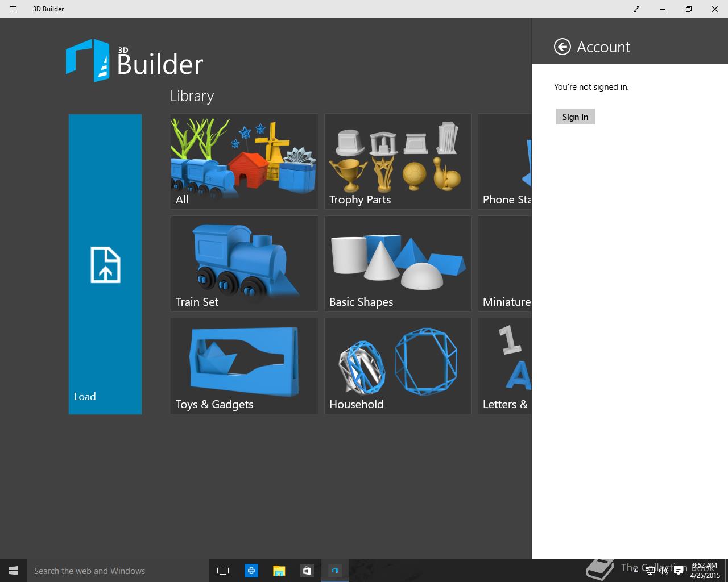Click the "You're not signed in." message

pyautogui.click(x=591, y=87)
